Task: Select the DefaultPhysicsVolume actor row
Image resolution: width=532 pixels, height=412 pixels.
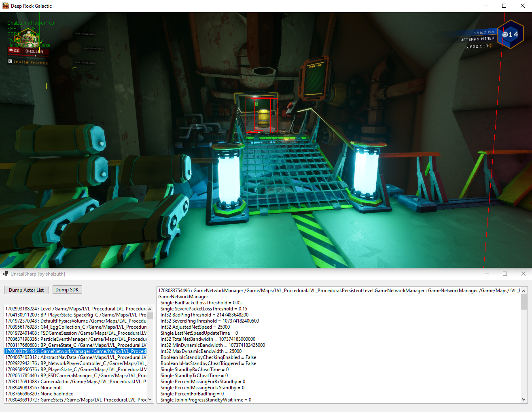Action: tap(75, 321)
